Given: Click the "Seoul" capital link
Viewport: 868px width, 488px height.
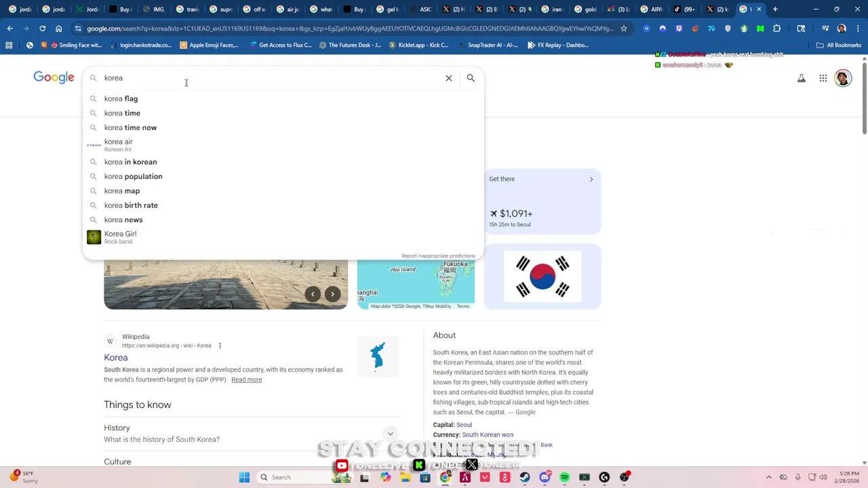Looking at the screenshot, I should [464, 425].
